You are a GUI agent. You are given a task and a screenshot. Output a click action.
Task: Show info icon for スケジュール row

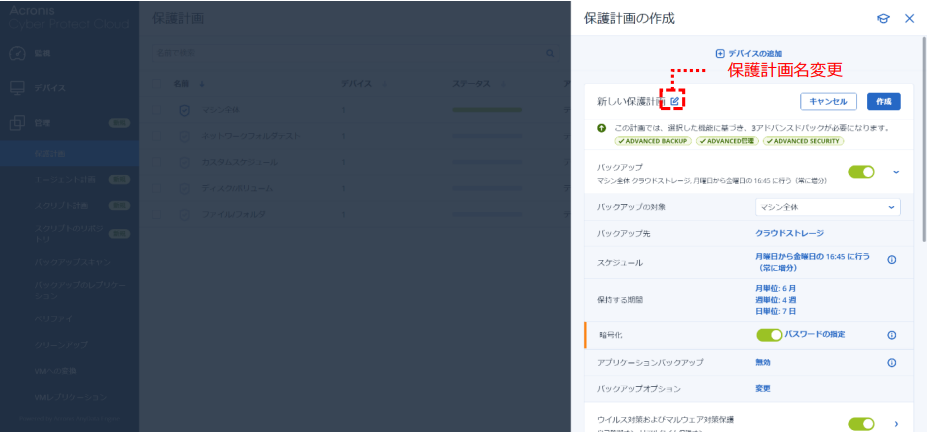click(x=891, y=260)
